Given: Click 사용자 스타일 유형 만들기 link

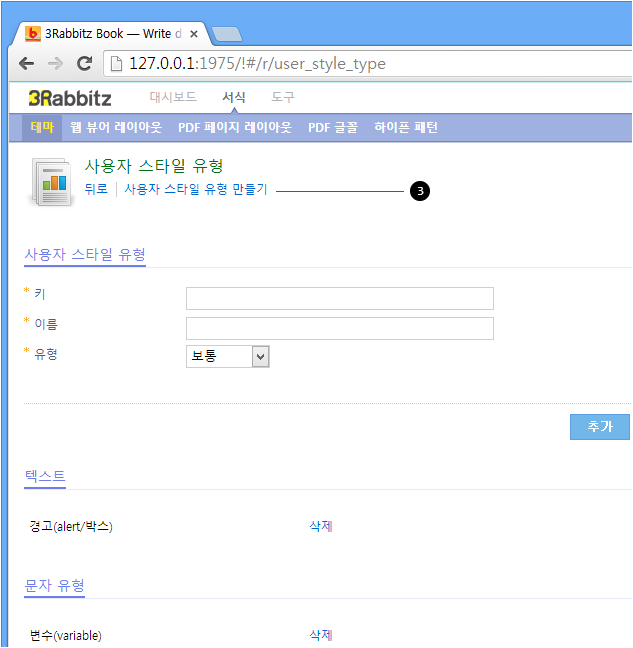Looking at the screenshot, I should (x=196, y=189).
